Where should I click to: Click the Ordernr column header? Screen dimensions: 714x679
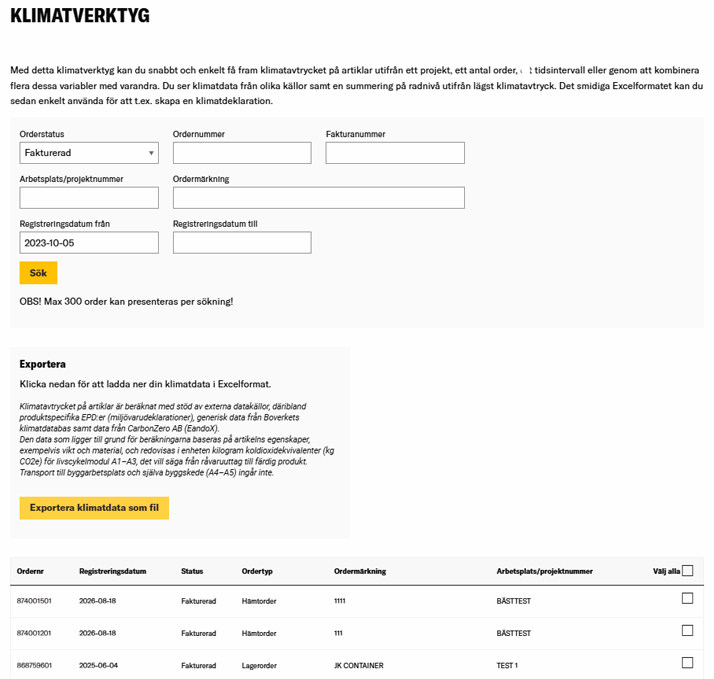[30, 571]
